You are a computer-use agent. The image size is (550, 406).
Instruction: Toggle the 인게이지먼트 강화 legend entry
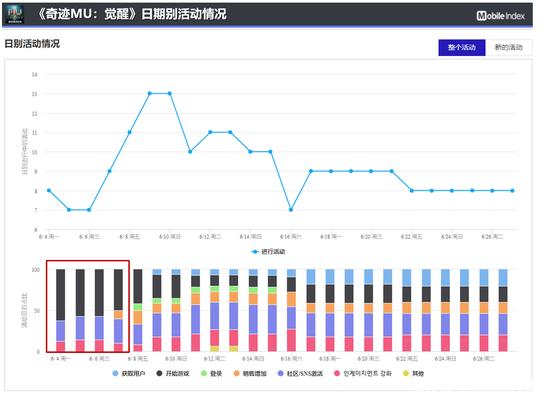tap(363, 373)
